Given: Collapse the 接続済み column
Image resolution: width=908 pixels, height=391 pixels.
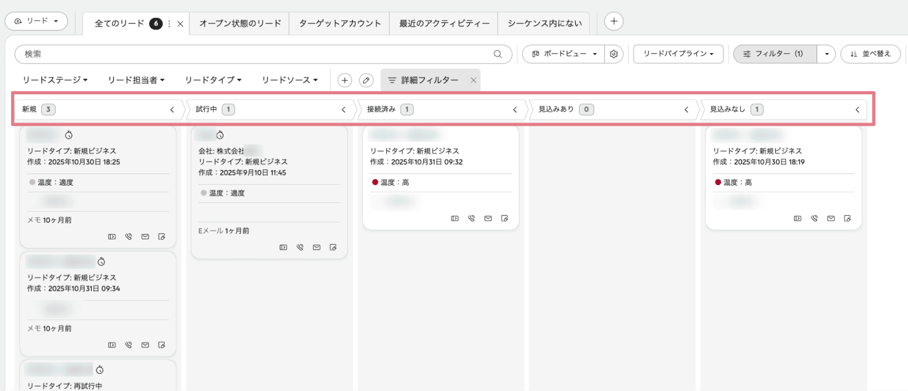Looking at the screenshot, I should 515,109.
